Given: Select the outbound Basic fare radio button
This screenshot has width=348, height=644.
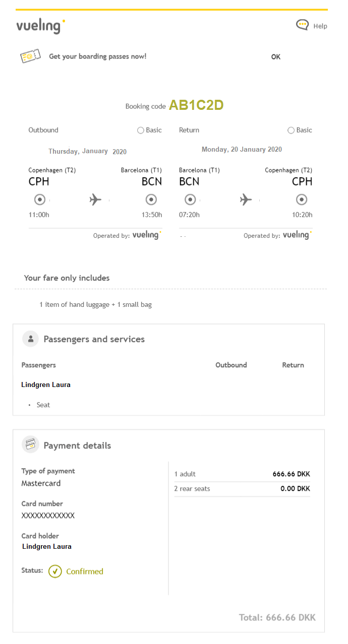Looking at the screenshot, I should point(141,131).
